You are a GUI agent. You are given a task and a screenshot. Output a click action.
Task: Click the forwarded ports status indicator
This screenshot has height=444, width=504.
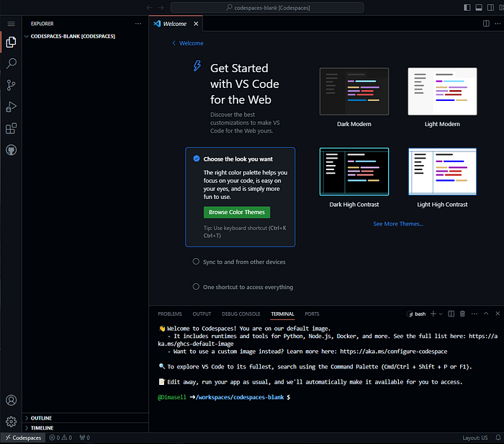[85, 438]
